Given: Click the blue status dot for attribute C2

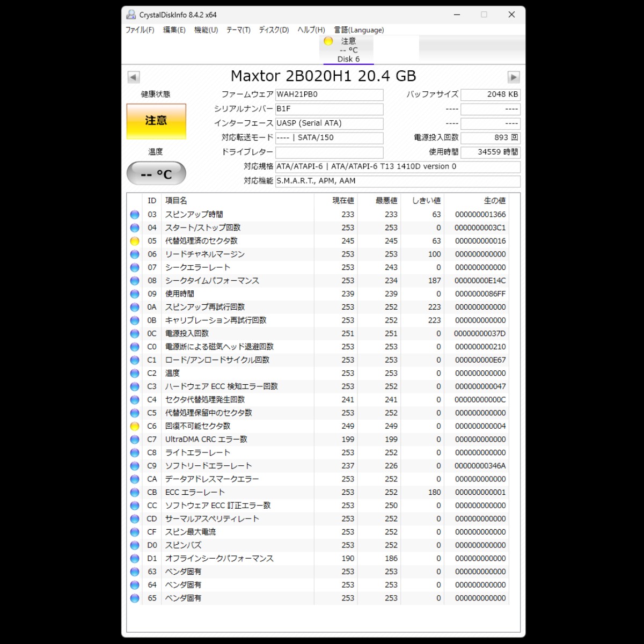Looking at the screenshot, I should point(135,374).
